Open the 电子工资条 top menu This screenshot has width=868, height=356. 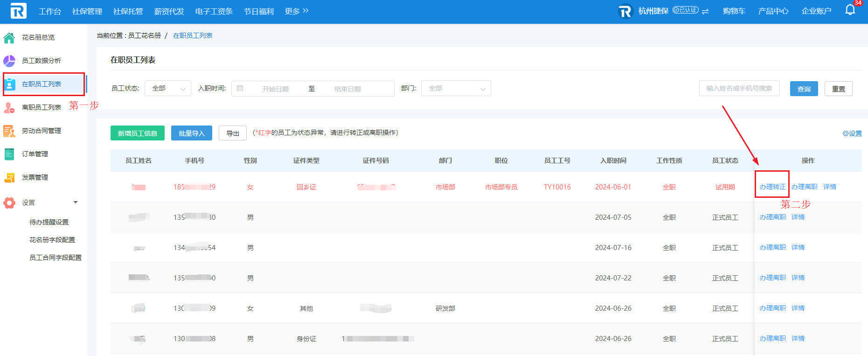pyautogui.click(x=214, y=11)
